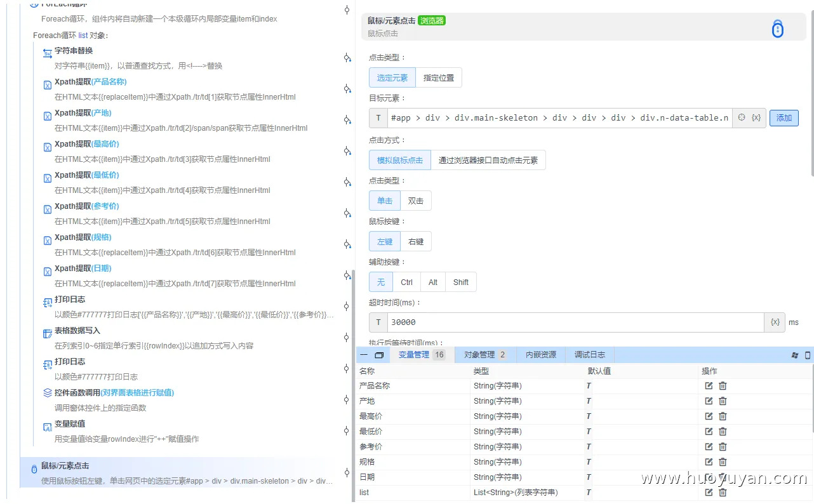This screenshot has width=814, height=504.
Task: Delete the list variable
Action: tap(723, 493)
